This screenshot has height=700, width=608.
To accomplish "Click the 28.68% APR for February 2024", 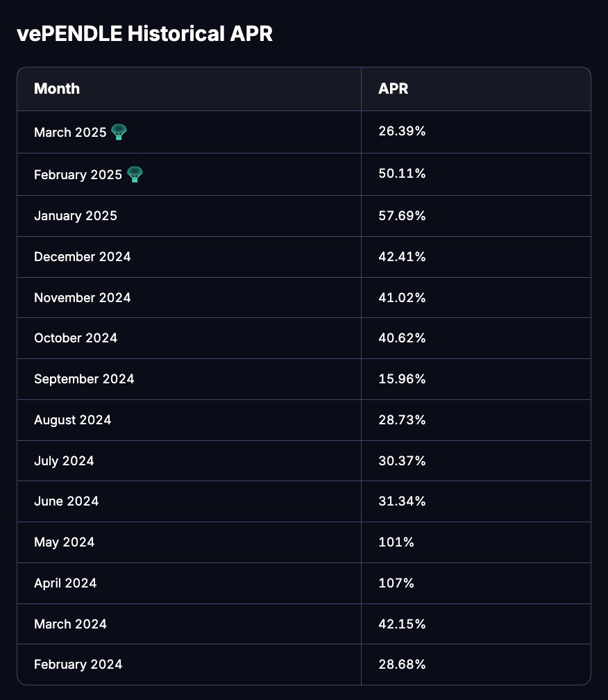I will pyautogui.click(x=402, y=665).
